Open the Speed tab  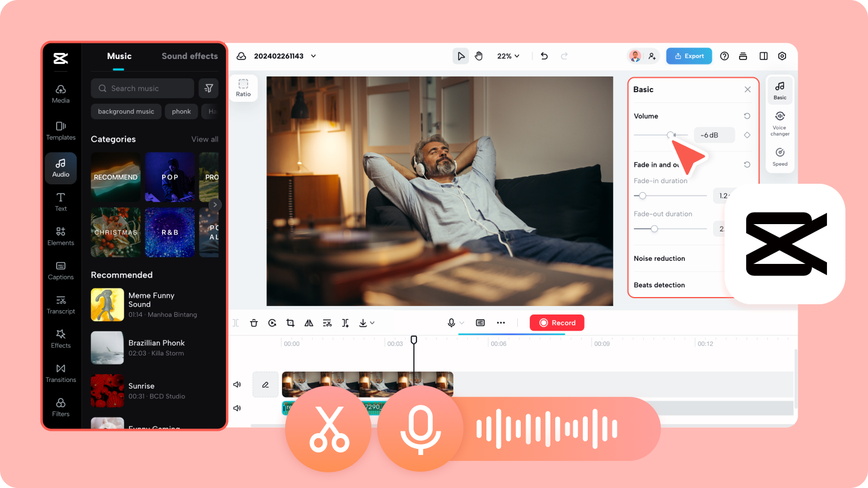coord(780,157)
